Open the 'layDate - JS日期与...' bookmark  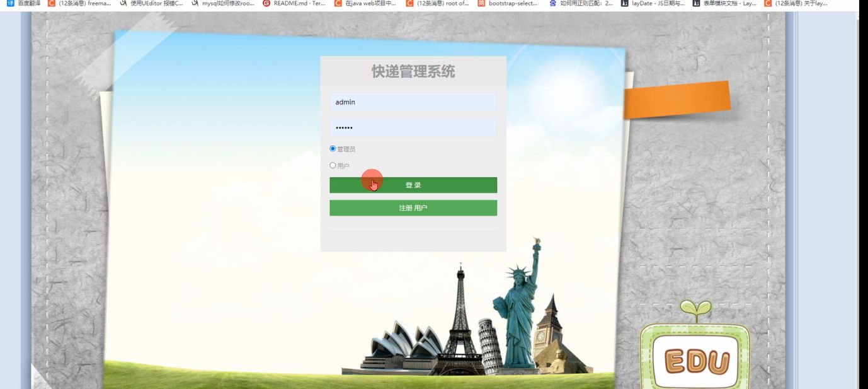[x=653, y=3]
